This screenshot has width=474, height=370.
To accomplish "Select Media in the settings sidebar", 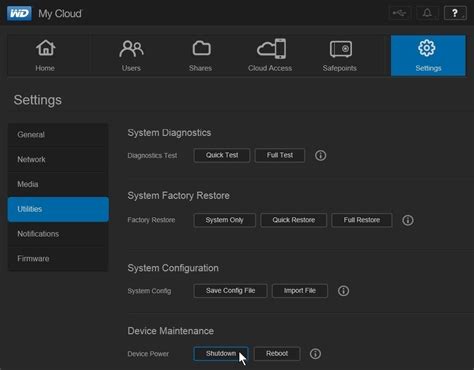I will [58, 184].
